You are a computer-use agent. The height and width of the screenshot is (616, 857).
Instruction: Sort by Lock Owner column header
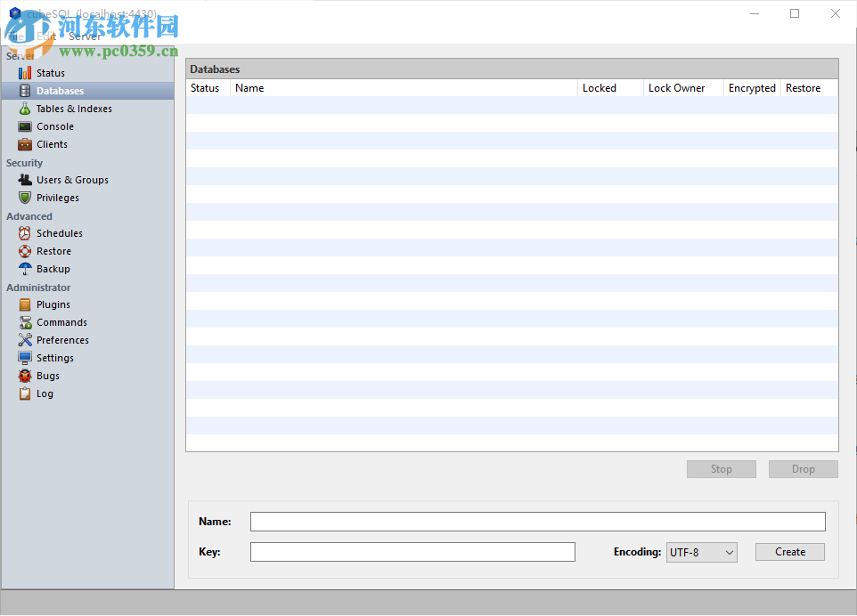click(684, 88)
